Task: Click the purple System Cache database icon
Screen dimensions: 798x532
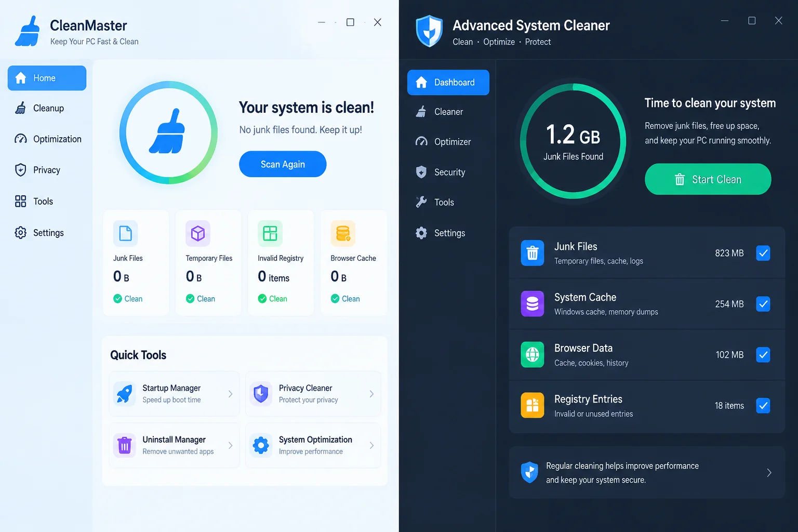Action: click(x=533, y=303)
